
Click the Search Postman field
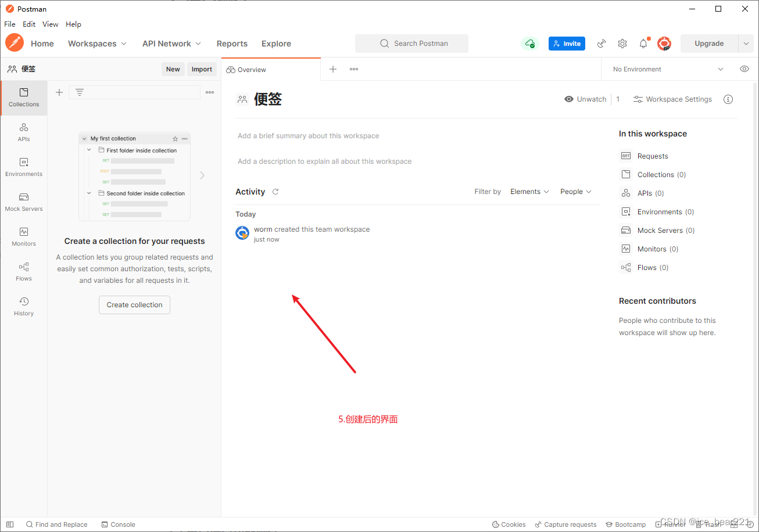point(411,44)
